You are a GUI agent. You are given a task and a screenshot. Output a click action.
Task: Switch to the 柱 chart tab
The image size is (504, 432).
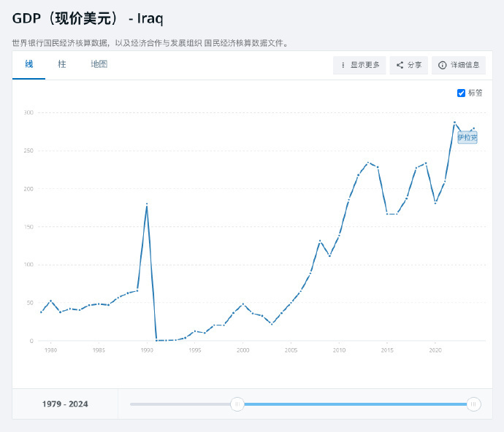[62, 64]
